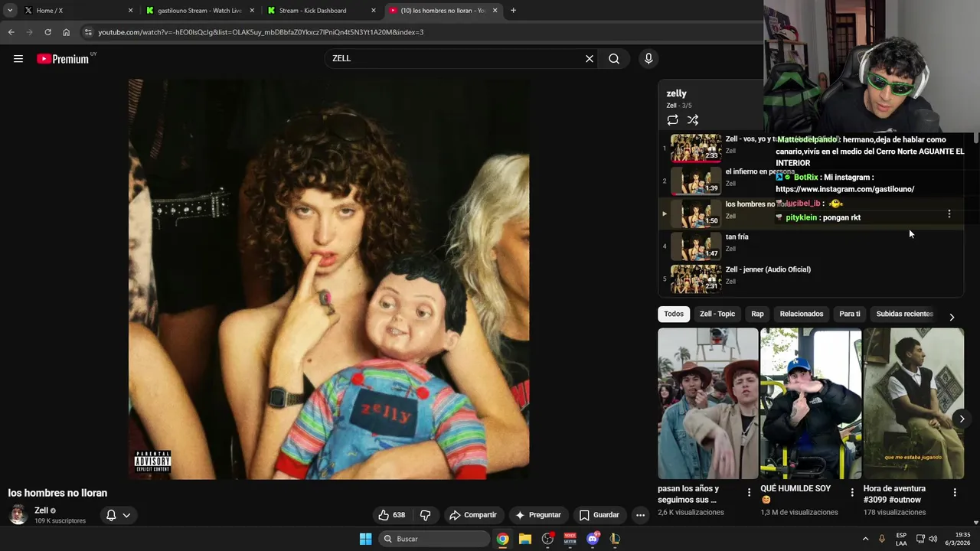
Task: Open options for 'los hombres no lloran' row
Action: (x=949, y=214)
